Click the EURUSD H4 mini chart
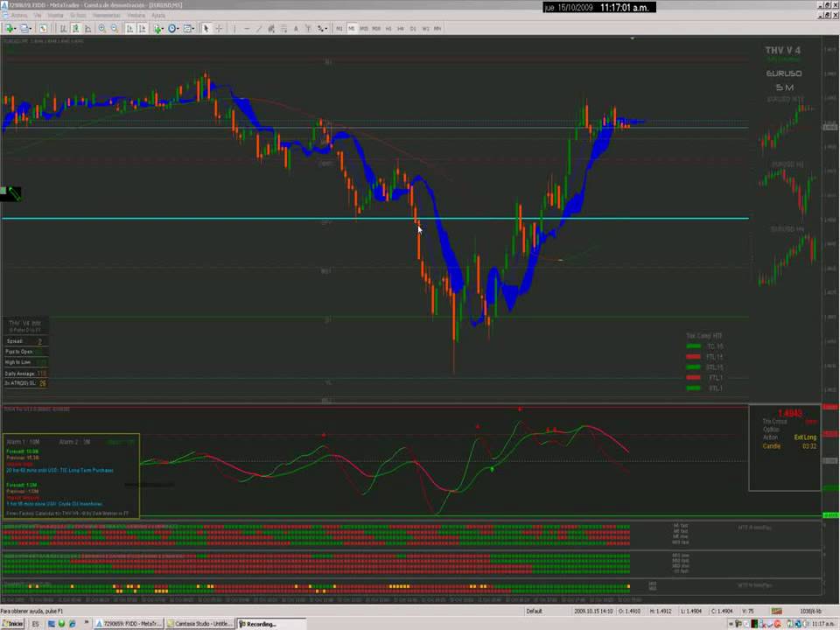The image size is (840, 630). pos(787,257)
